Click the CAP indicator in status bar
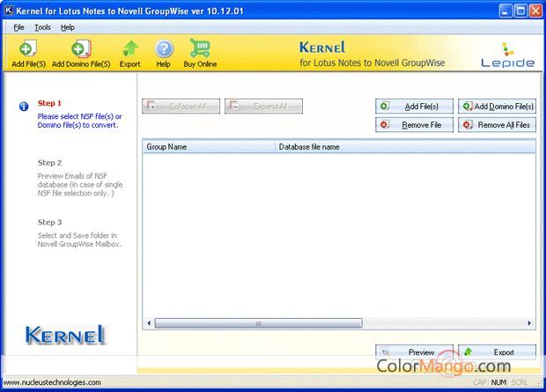The width and height of the screenshot is (546, 392). [479, 382]
